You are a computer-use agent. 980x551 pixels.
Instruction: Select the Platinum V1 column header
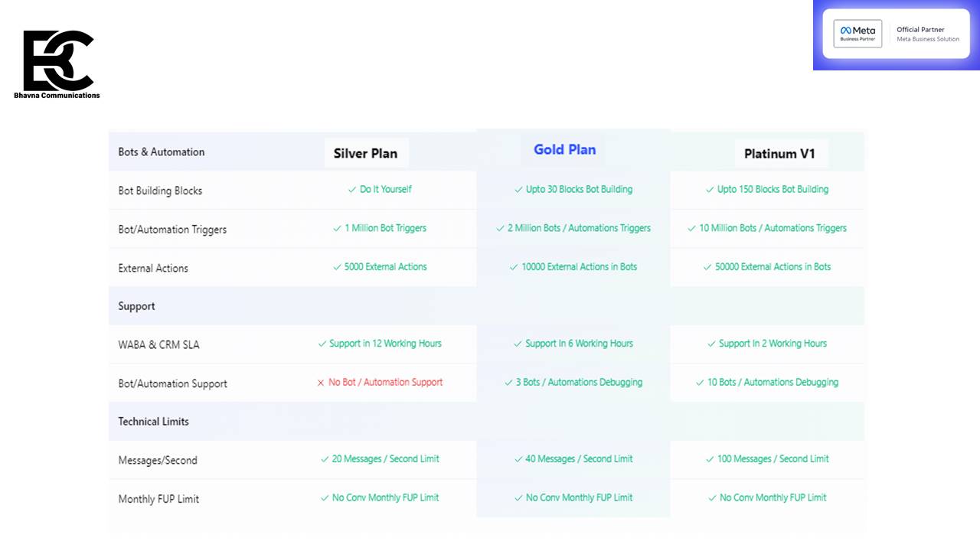[x=779, y=154]
